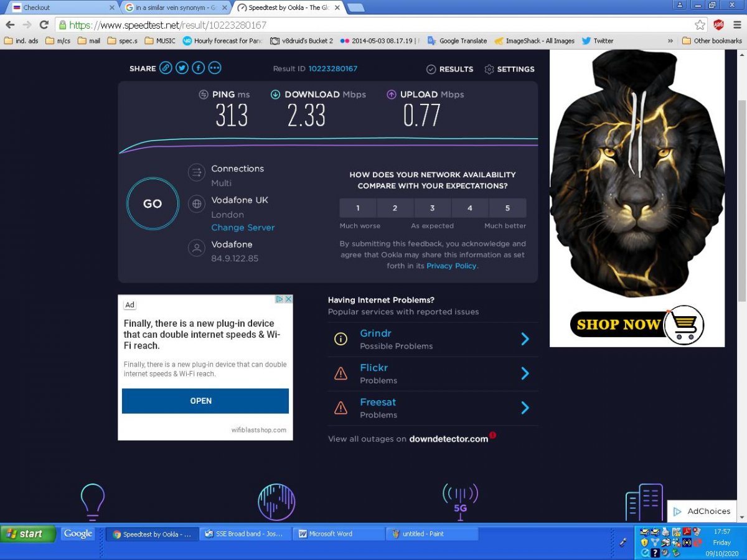Click the Change Server link

243,228
